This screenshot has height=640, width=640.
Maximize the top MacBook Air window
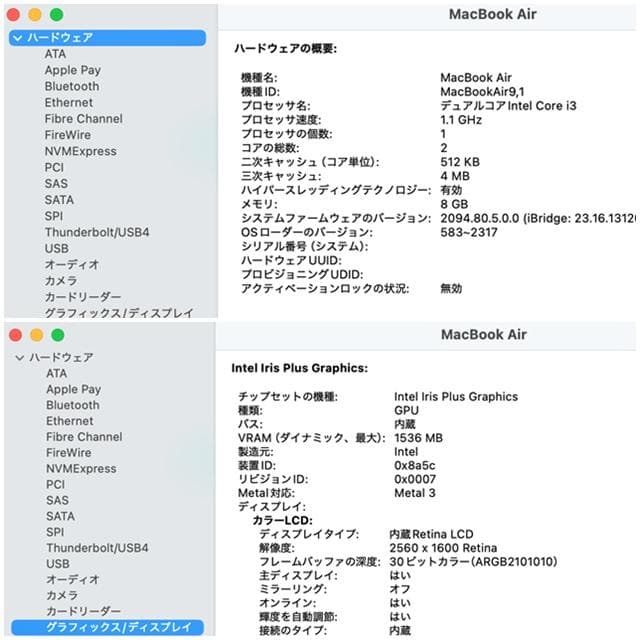56,15
